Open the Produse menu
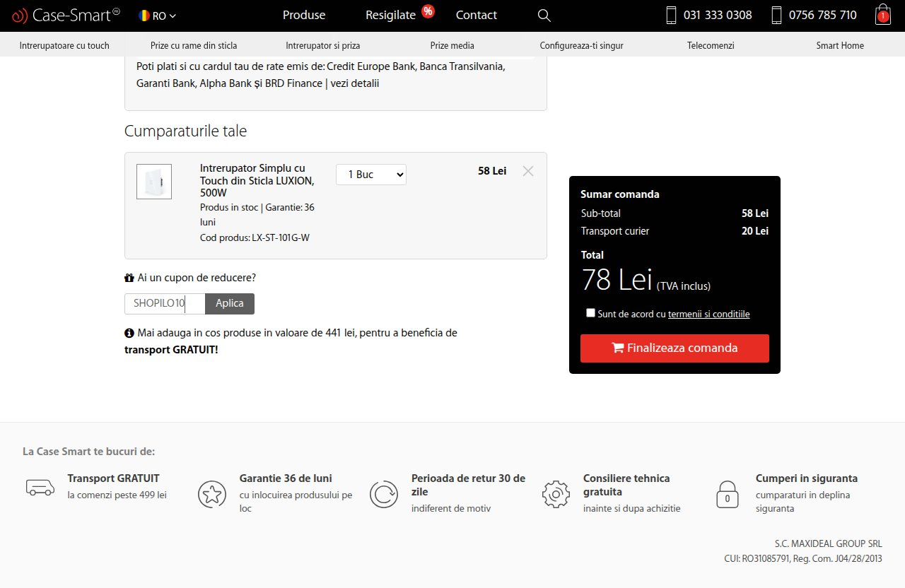This screenshot has height=588, width=905. [304, 15]
